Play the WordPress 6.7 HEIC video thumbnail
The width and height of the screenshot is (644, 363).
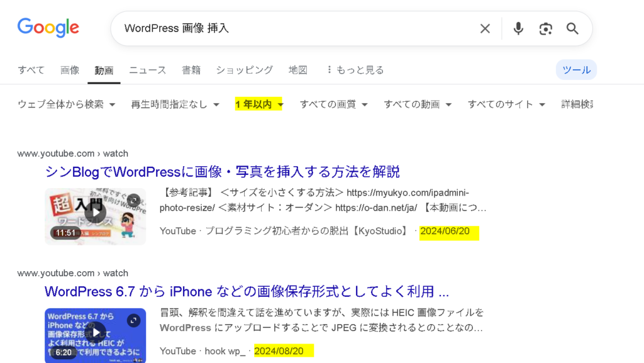[96, 335]
